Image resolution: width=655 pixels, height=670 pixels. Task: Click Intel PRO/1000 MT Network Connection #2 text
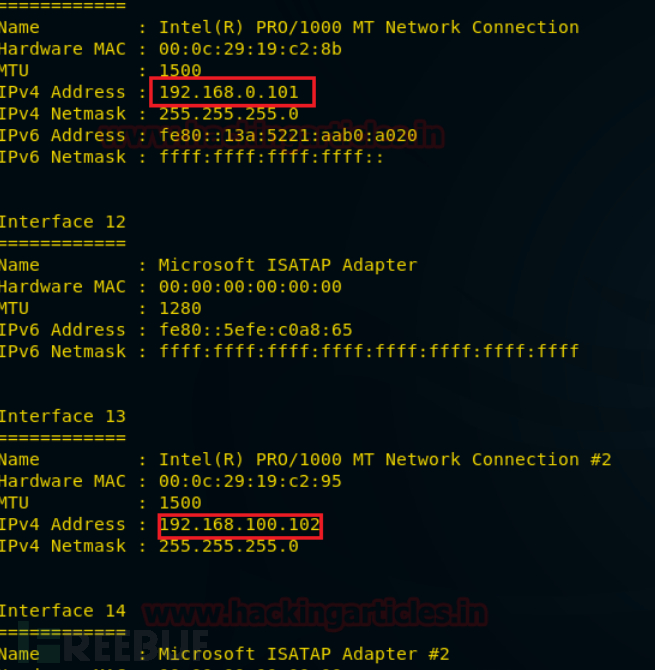385,459
